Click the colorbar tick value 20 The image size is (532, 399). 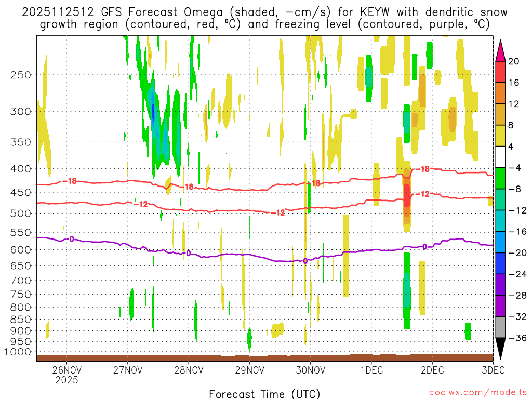514,61
